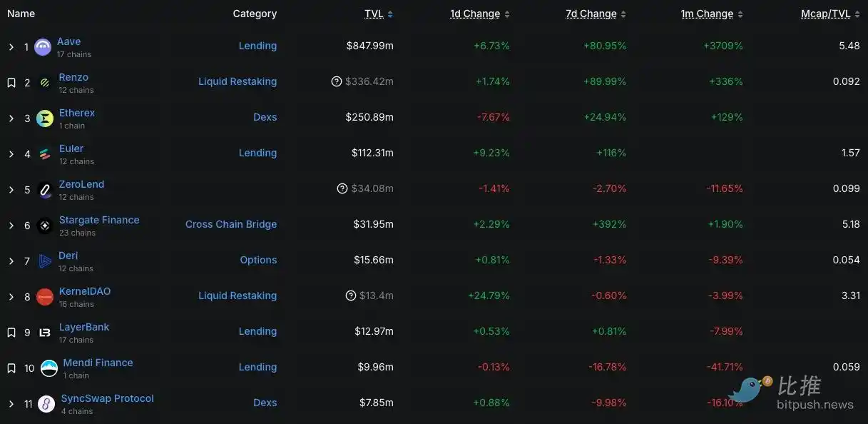The width and height of the screenshot is (868, 424).
Task: Click the Aave protocol logo icon
Action: pyautogui.click(x=43, y=47)
